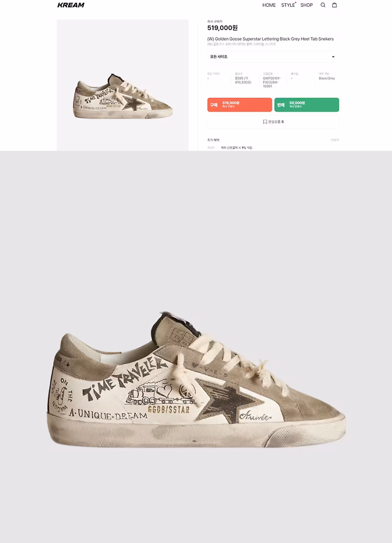The image size is (392, 543).
Task: Click the red 구매 519,000원 buy button
Action: pos(240,105)
